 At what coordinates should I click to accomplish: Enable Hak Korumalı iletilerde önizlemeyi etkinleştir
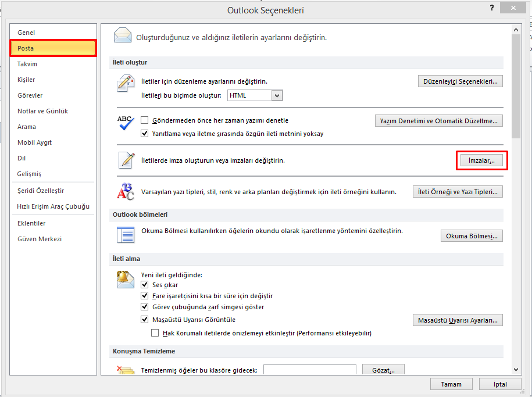coord(155,333)
